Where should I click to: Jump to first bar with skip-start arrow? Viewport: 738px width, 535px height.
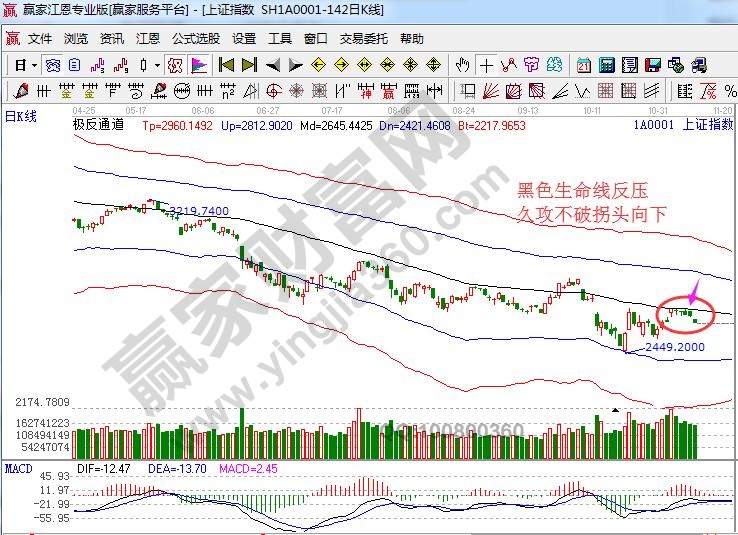226,66
